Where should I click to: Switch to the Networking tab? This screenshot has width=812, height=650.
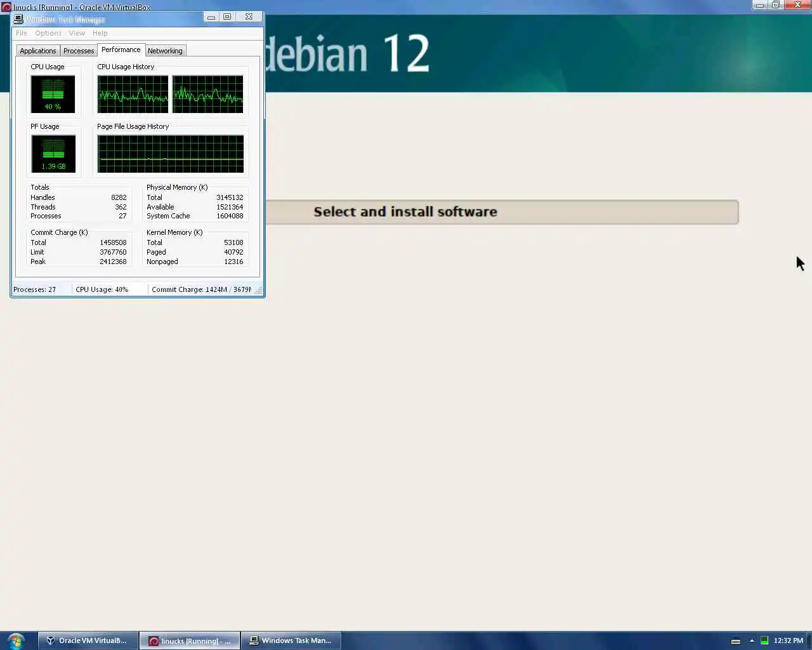point(165,51)
